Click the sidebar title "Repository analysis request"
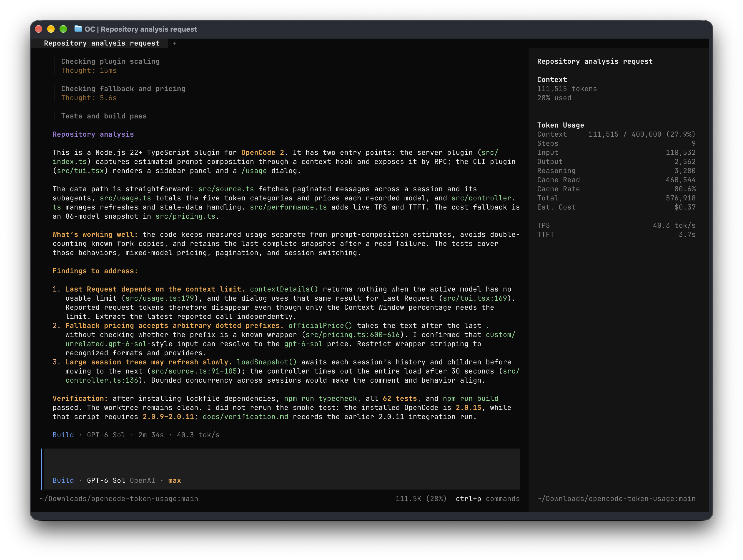 pyautogui.click(x=595, y=61)
